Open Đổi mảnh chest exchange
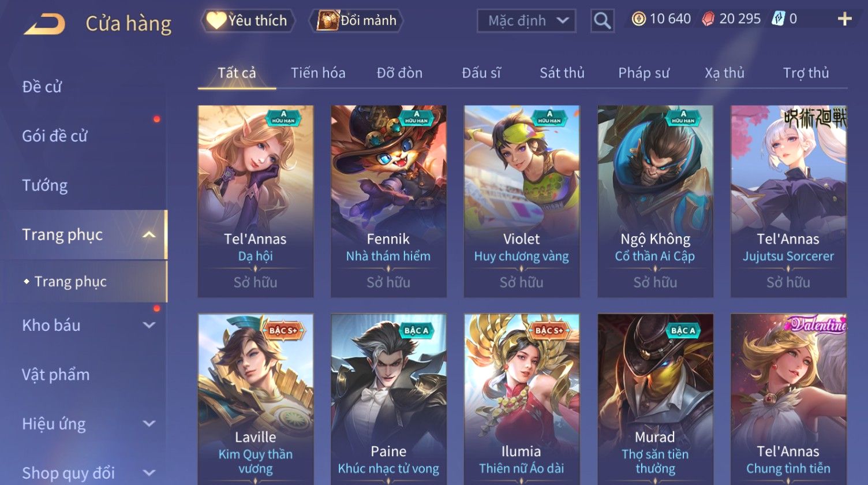This screenshot has width=868, height=485. (356, 21)
